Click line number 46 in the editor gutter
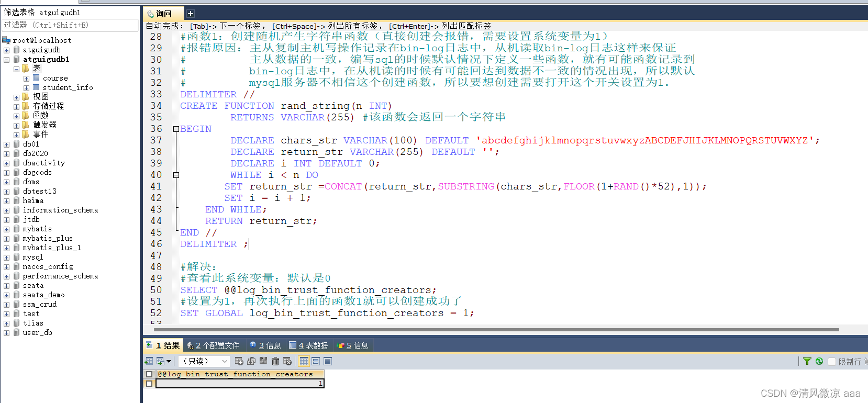Image resolution: width=868 pixels, height=403 pixels. (156, 244)
